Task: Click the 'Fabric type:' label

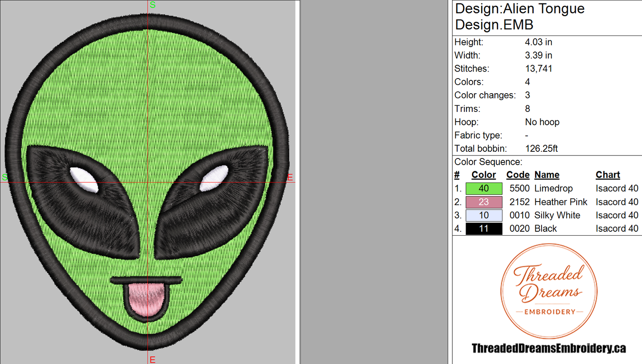Action: (x=478, y=135)
